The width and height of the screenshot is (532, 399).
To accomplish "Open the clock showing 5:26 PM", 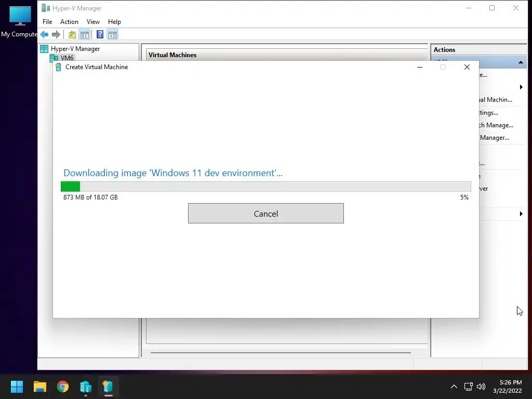I will click(x=507, y=387).
